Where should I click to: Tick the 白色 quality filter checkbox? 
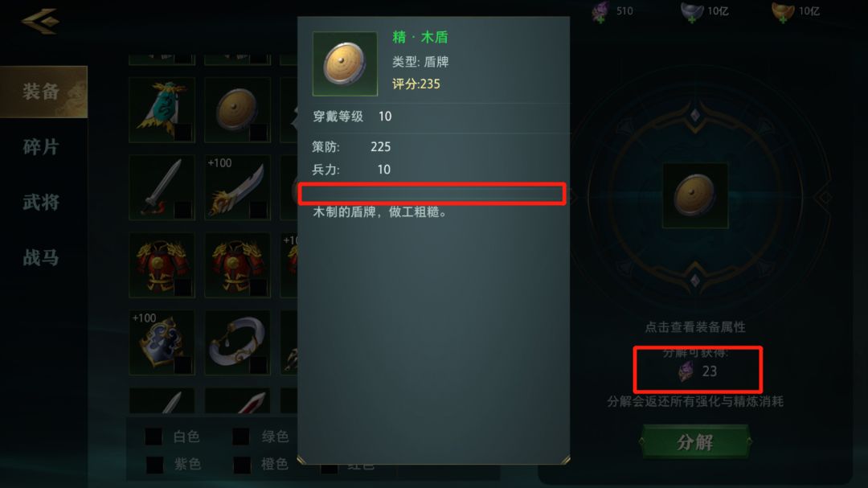[154, 437]
